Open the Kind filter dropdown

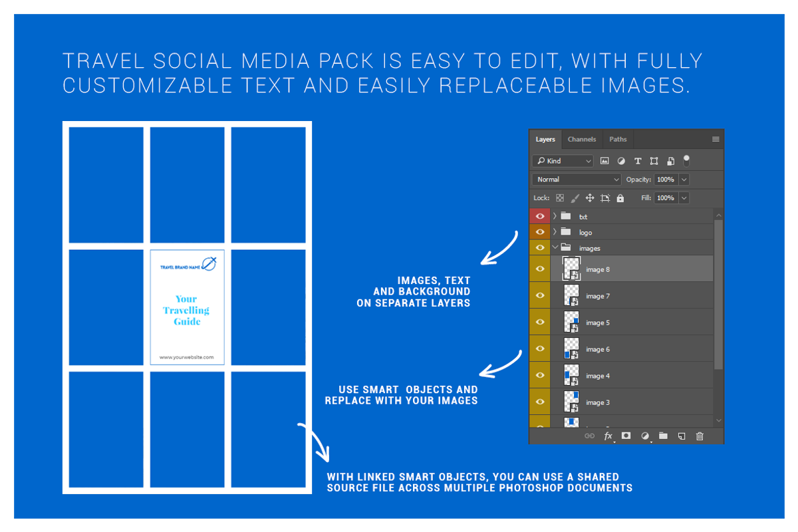coord(563,161)
